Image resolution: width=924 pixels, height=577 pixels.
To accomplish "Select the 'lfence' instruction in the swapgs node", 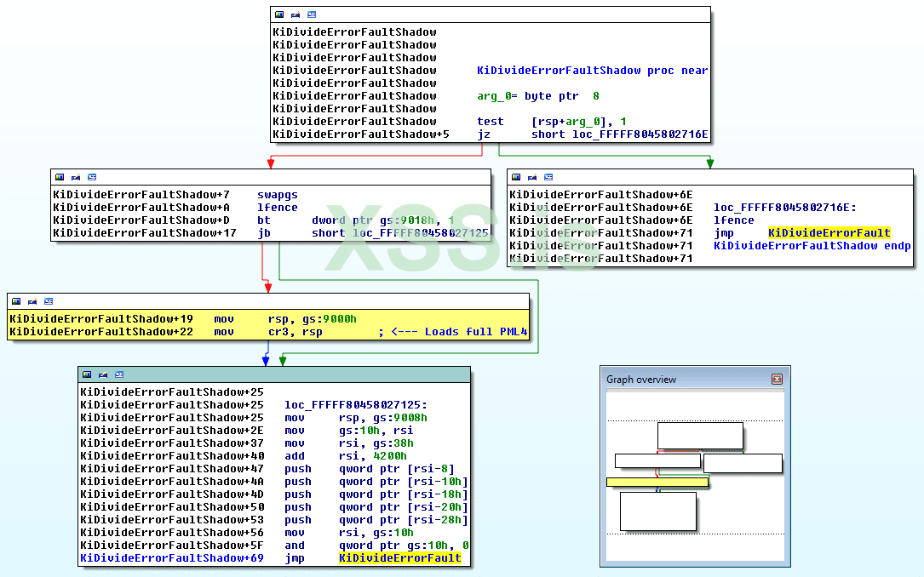I will click(x=278, y=208).
